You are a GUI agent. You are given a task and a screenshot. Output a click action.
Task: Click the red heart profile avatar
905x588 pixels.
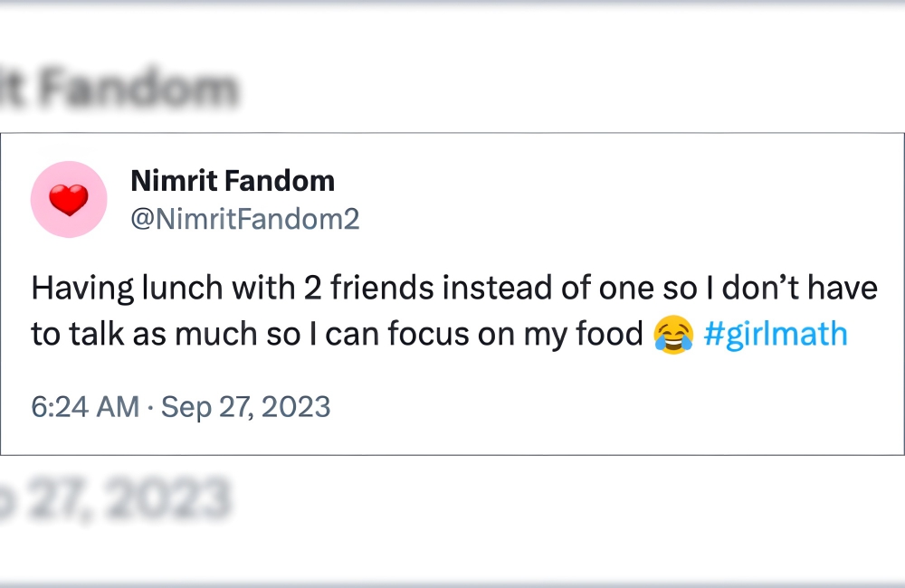click(70, 200)
